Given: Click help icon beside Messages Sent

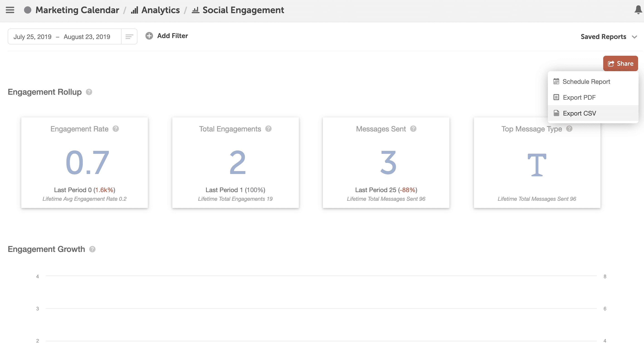Looking at the screenshot, I should tap(413, 129).
